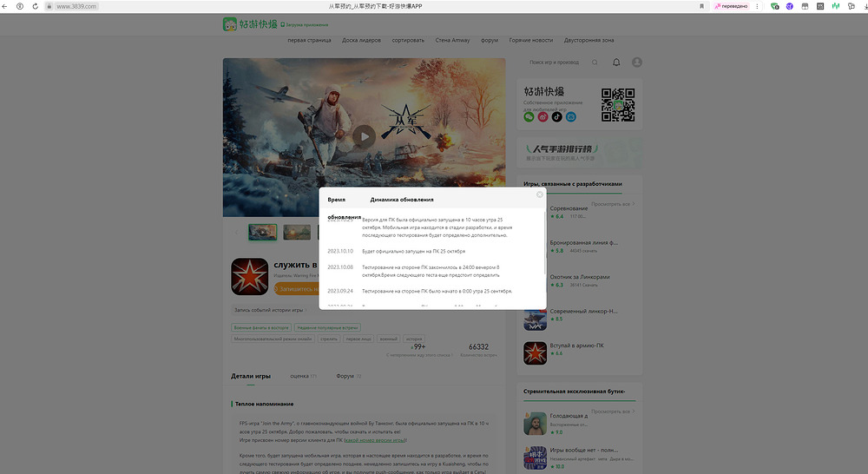This screenshot has width=868, height=474.
Task: Close the update history popup
Action: [x=539, y=194]
